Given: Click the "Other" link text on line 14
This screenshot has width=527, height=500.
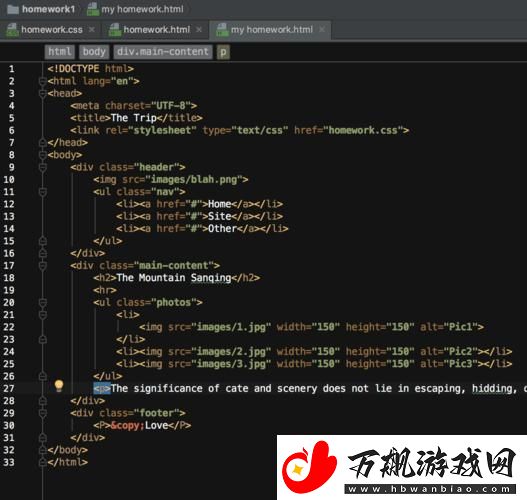Looking at the screenshot, I should [222, 228].
